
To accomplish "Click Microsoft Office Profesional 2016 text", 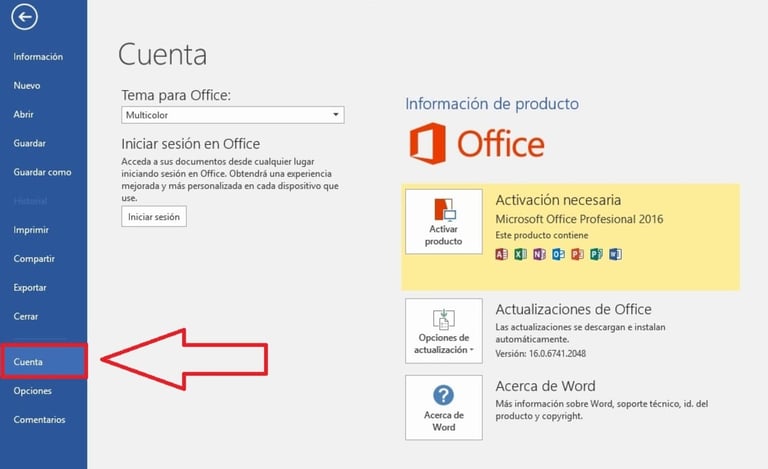I will pyautogui.click(x=579, y=219).
